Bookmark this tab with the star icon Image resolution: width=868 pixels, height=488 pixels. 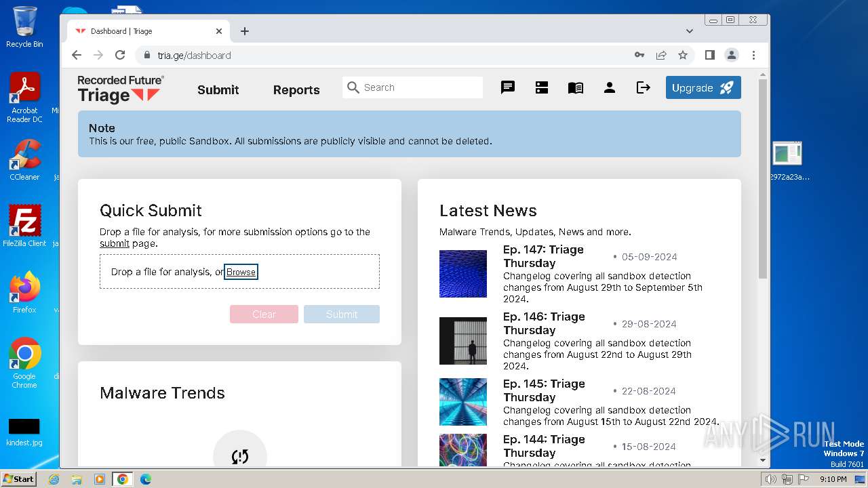click(x=683, y=55)
